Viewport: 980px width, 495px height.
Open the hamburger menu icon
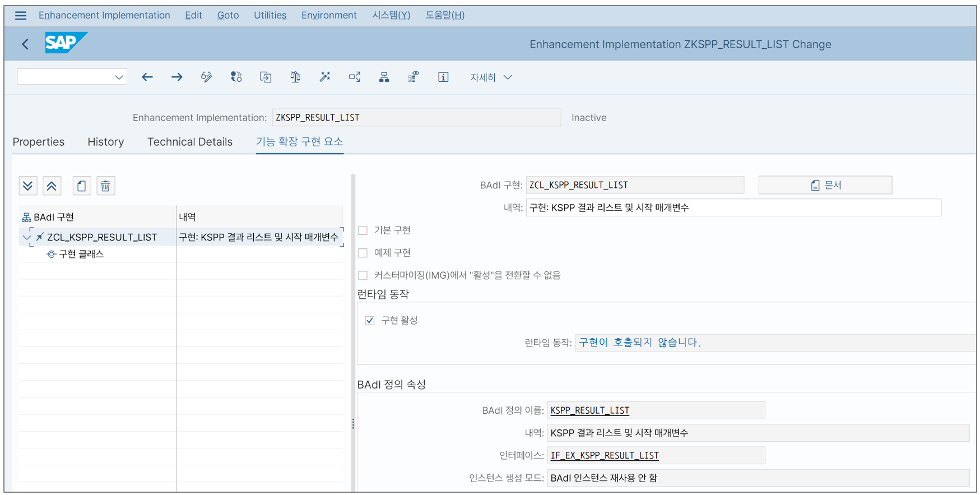21,16
